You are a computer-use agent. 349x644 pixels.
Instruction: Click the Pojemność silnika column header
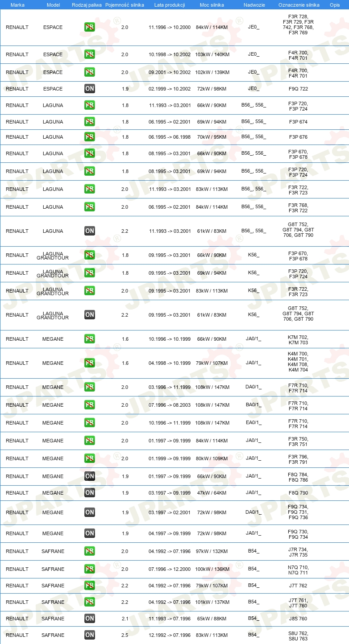[x=125, y=4]
